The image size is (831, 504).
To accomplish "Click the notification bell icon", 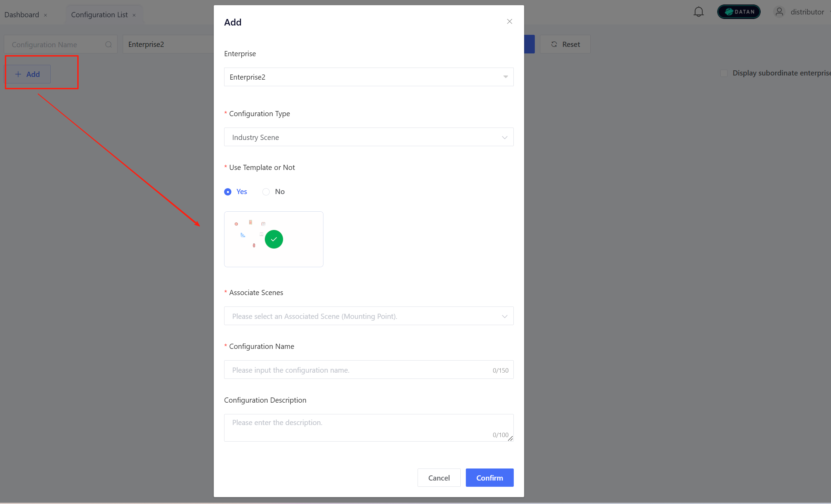I will [x=698, y=12].
